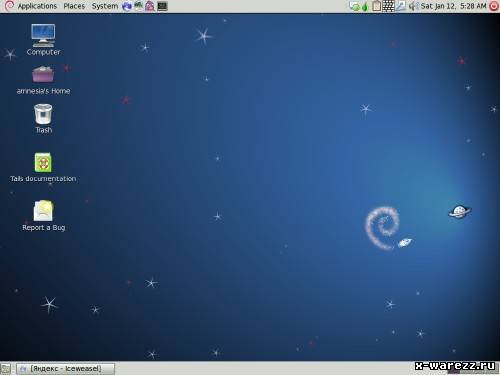
Task: Open the Pidgin messenger launcher icon
Action: tap(150, 6)
